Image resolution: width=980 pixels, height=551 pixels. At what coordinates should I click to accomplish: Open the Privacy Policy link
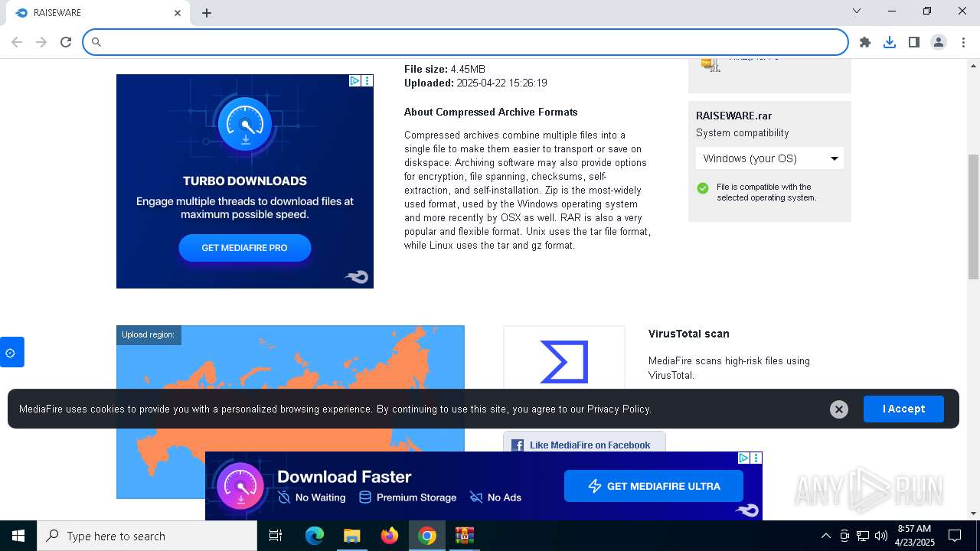(x=619, y=409)
